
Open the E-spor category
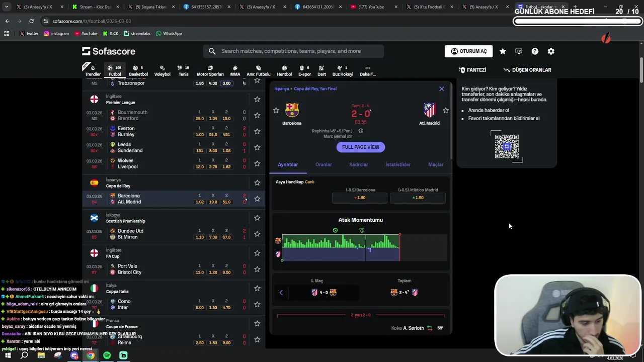pyautogui.click(x=304, y=70)
